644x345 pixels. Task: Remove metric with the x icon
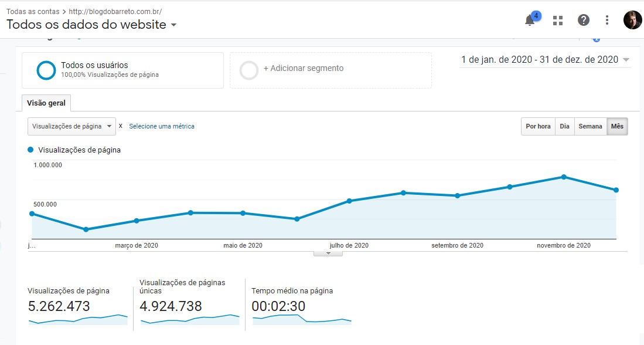(x=121, y=126)
